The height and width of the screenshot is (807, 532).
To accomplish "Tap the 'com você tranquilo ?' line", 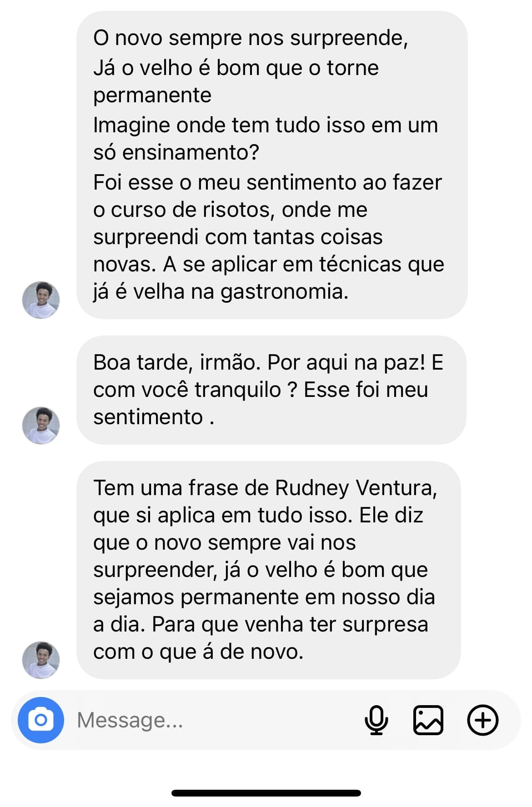I will coord(195,390).
